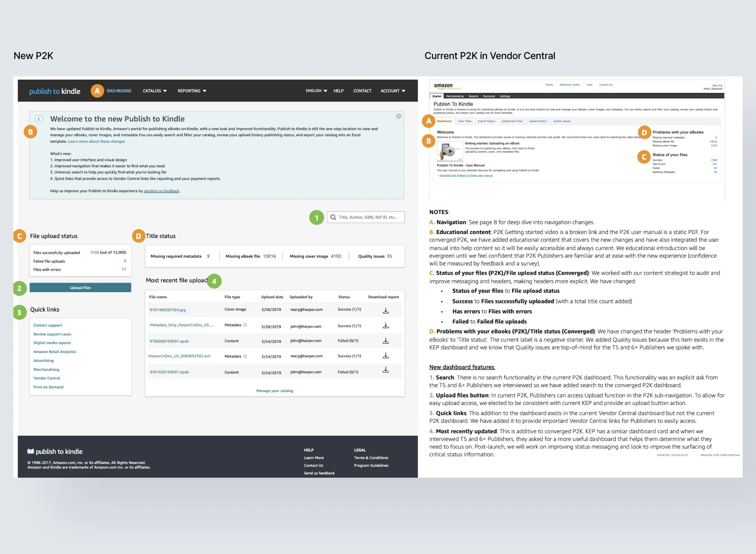Download report for 9781636169091.epub

[x=385, y=370]
